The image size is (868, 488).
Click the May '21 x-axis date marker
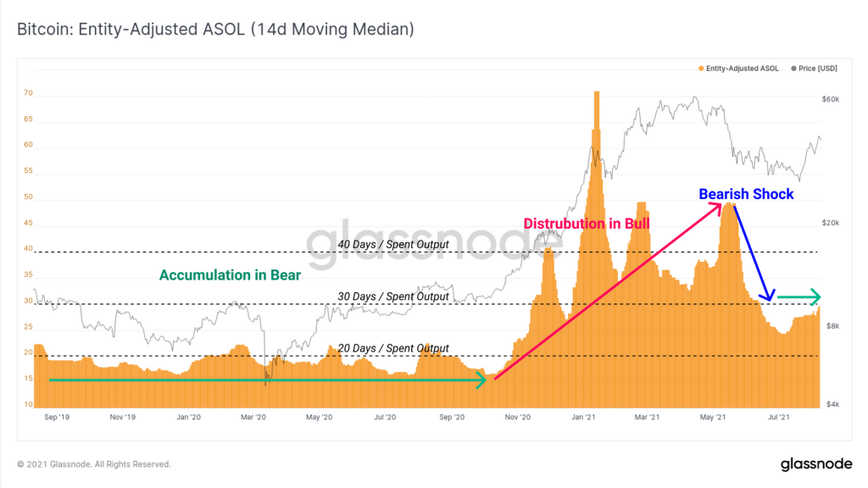[x=712, y=417]
